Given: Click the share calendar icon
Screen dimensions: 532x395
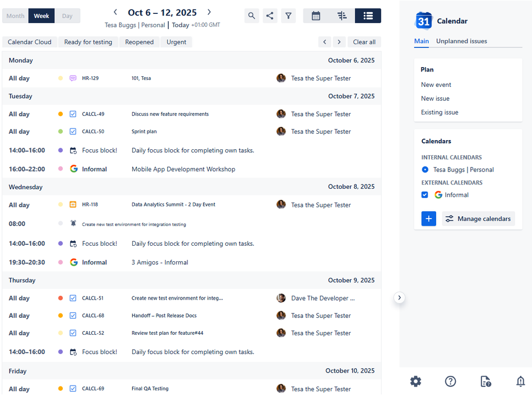Looking at the screenshot, I should click(x=270, y=15).
